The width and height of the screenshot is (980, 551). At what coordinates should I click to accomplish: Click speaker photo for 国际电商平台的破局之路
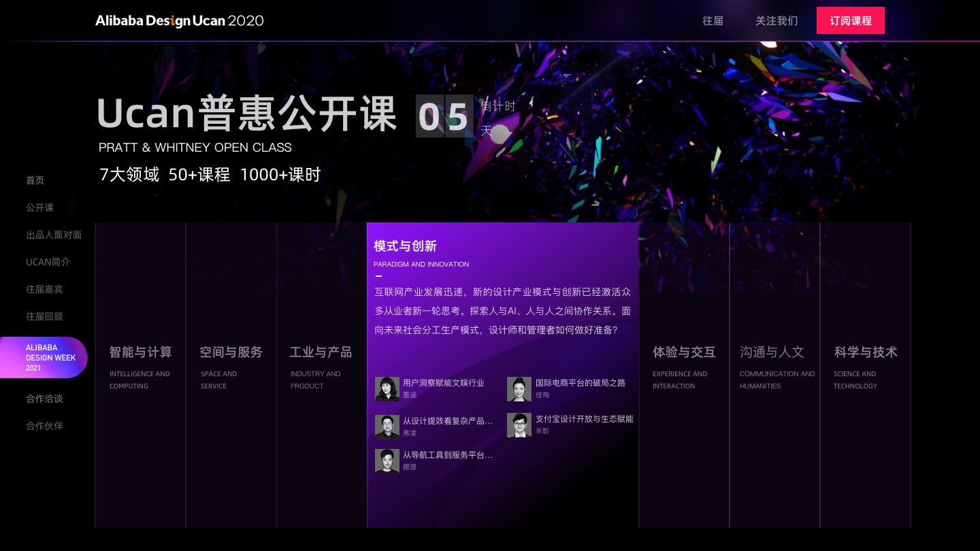click(519, 389)
